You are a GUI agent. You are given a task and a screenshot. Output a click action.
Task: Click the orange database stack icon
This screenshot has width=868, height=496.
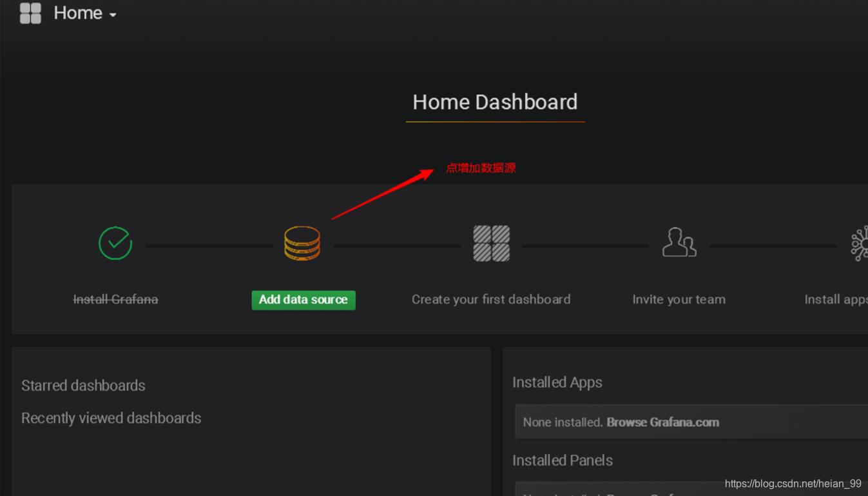pyautogui.click(x=302, y=243)
